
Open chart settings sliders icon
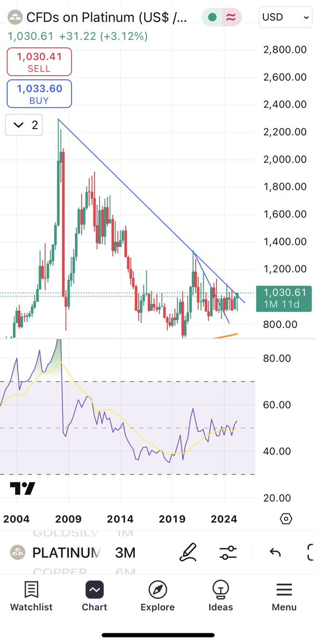point(228,552)
